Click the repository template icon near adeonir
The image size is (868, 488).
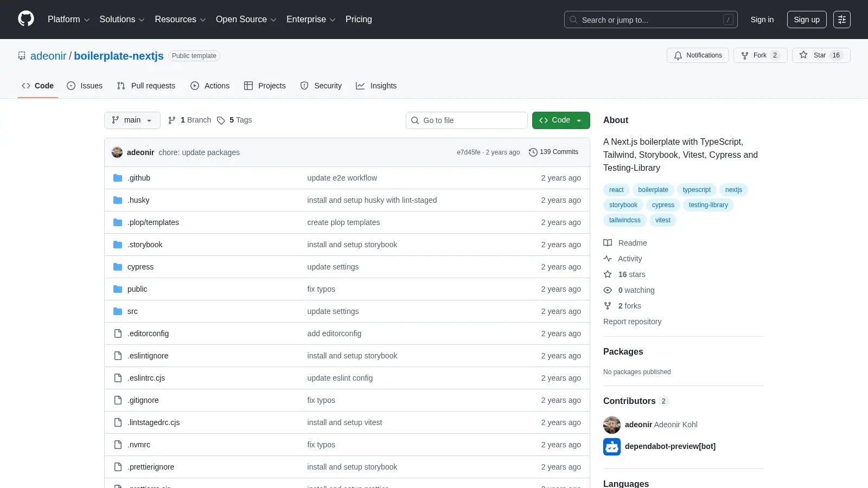pyautogui.click(x=22, y=56)
